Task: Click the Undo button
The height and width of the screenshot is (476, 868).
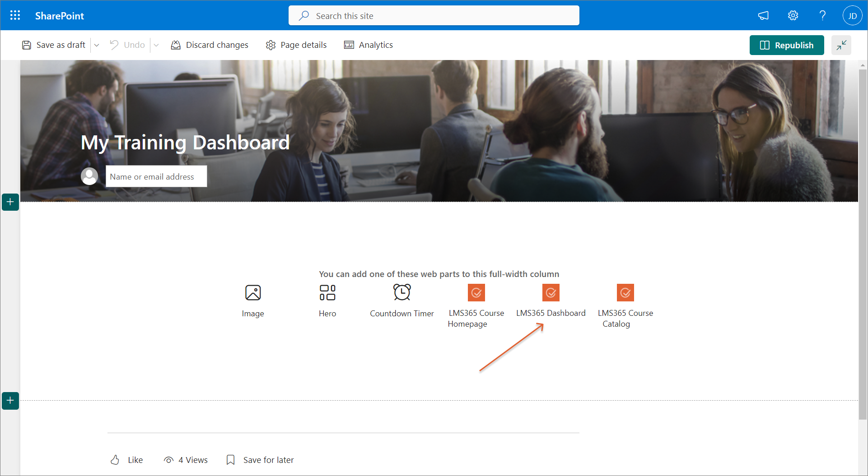Action: 127,45
